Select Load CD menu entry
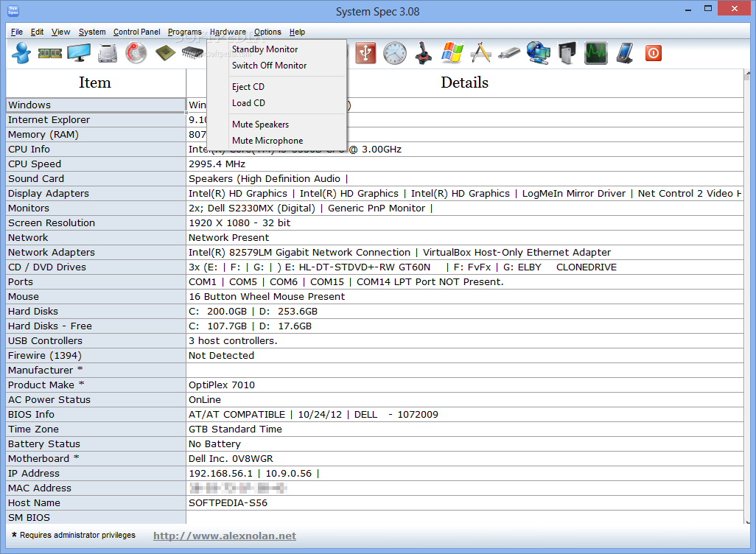The height and width of the screenshot is (554, 756). click(277, 103)
